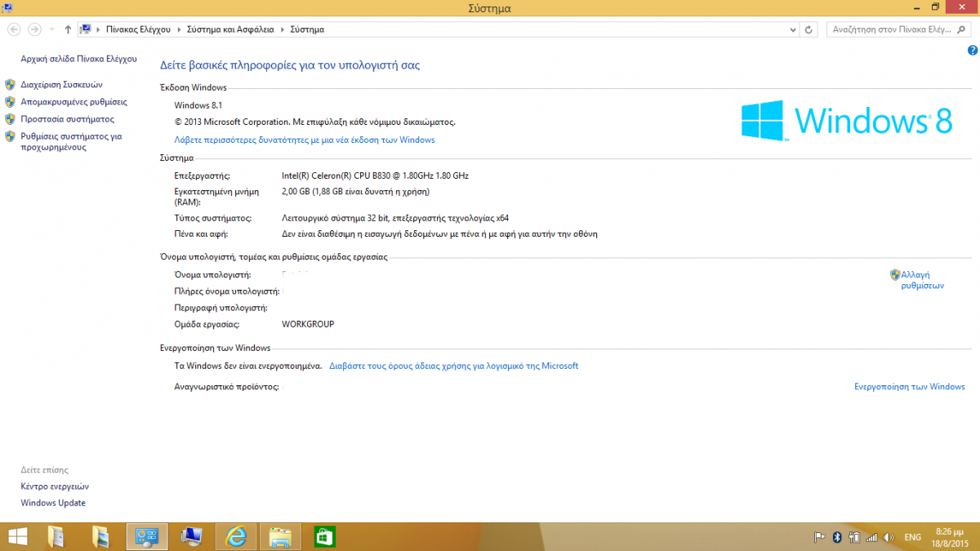Image resolution: width=980 pixels, height=551 pixels.
Task: Select the Σύστημα breadcrumb
Action: point(307,29)
